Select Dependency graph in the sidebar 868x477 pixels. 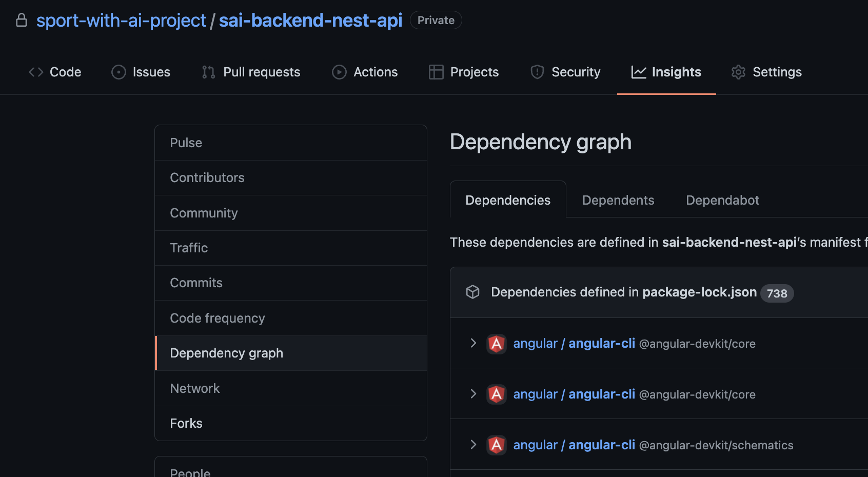(x=291, y=353)
